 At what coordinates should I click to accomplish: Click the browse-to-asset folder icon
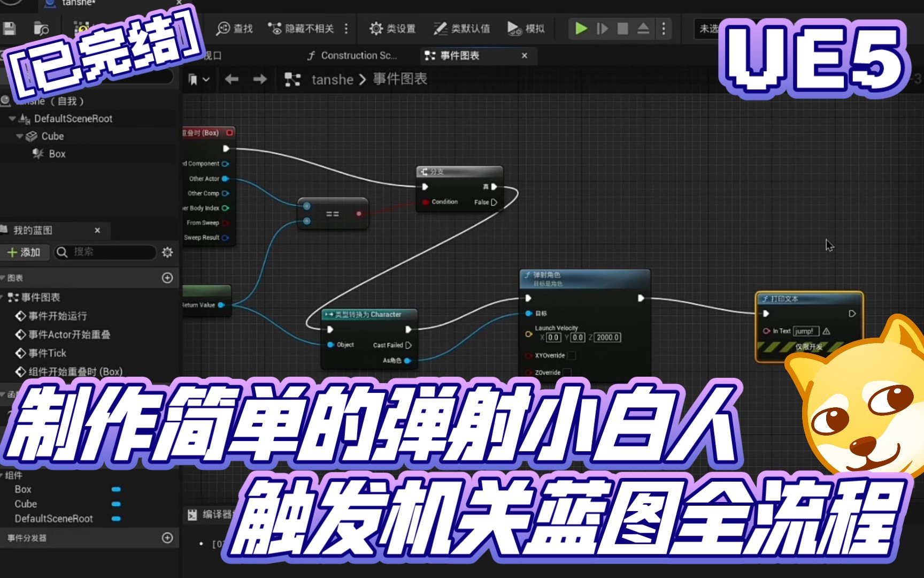(42, 29)
